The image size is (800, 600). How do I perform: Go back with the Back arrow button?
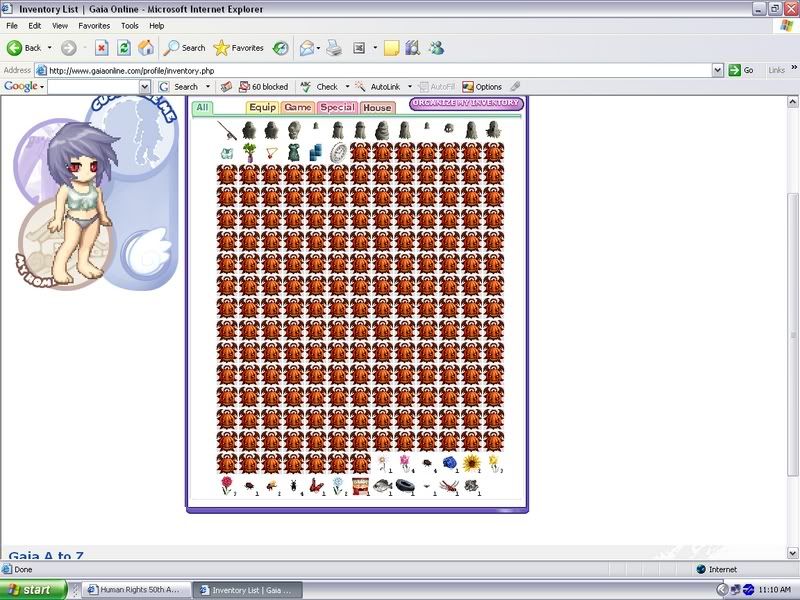tap(23, 48)
